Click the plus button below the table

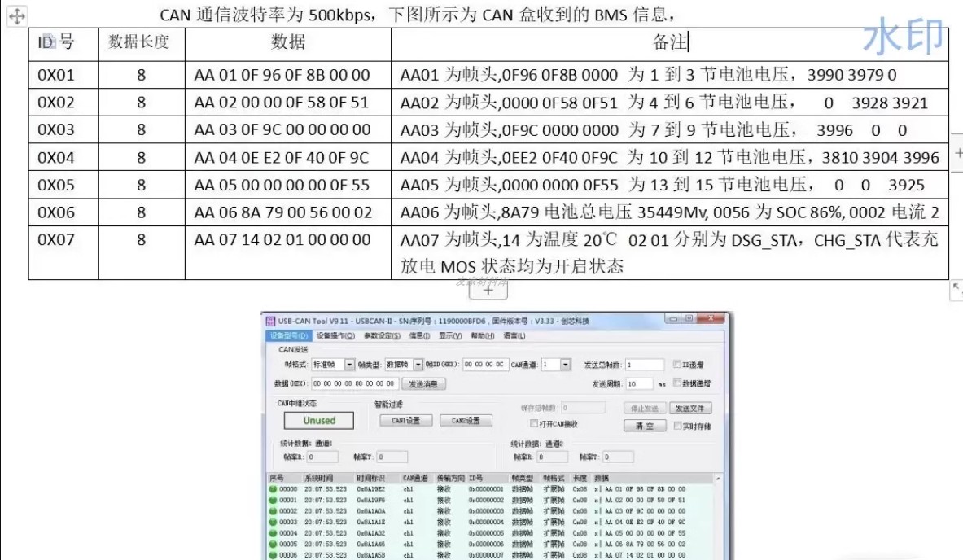click(488, 290)
